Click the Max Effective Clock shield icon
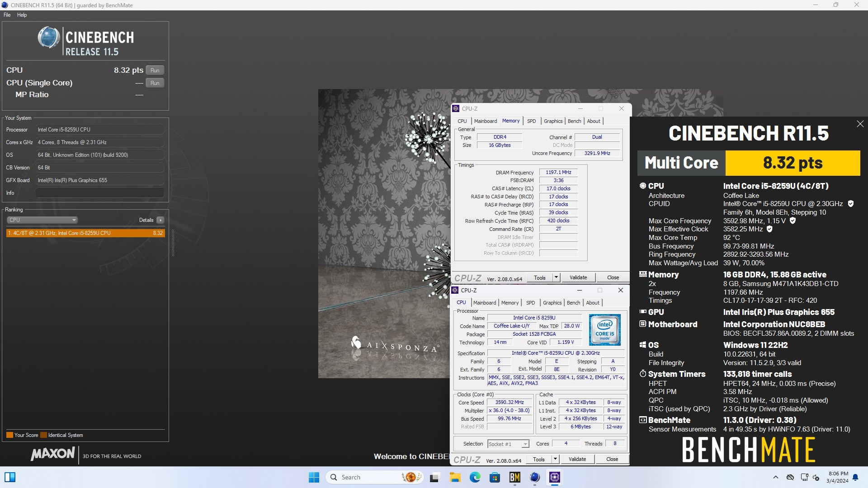Viewport: 868px width, 488px height. [x=769, y=229]
